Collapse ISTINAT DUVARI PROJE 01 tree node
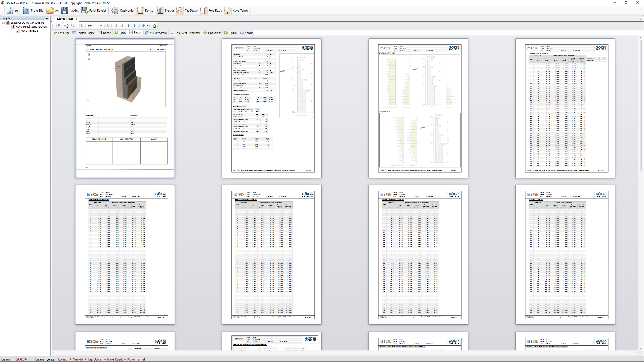This screenshot has height=362, width=644. 4,23
